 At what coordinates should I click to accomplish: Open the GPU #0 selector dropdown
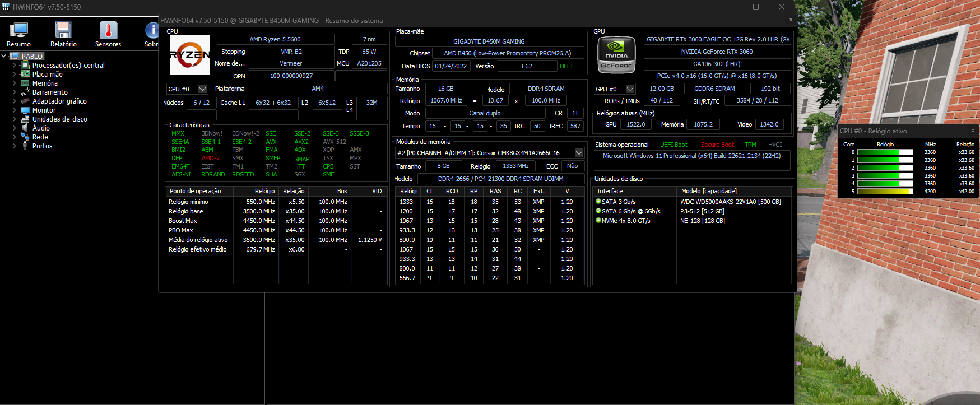tap(630, 89)
